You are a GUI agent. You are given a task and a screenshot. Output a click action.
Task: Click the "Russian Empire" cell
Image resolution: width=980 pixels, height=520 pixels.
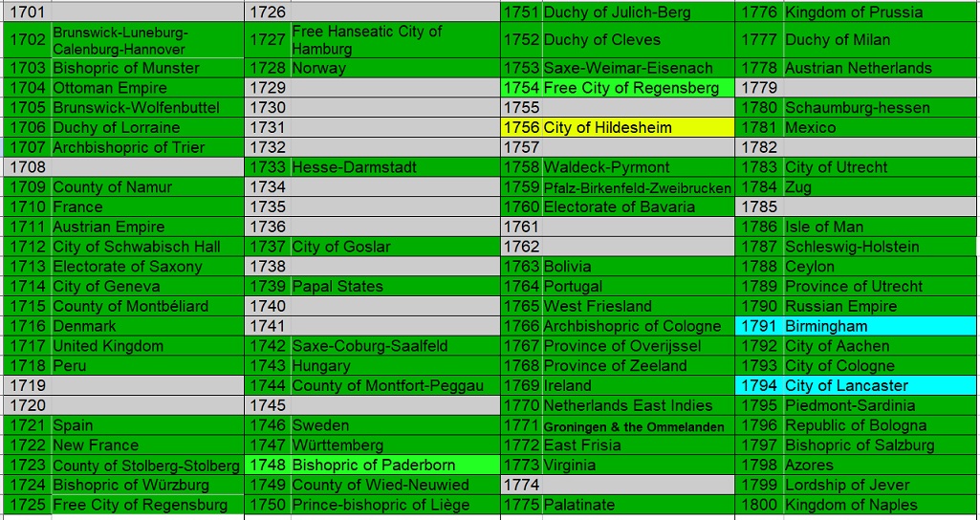(x=880, y=306)
